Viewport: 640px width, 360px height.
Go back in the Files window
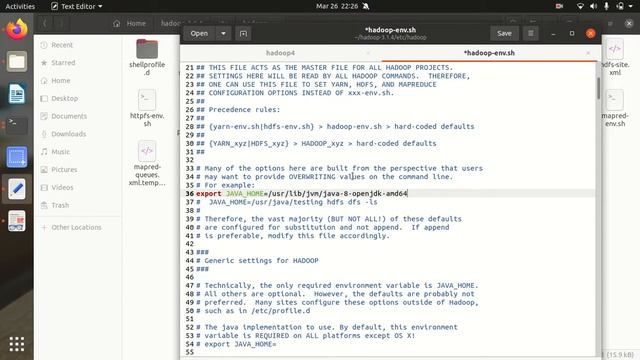(44, 24)
